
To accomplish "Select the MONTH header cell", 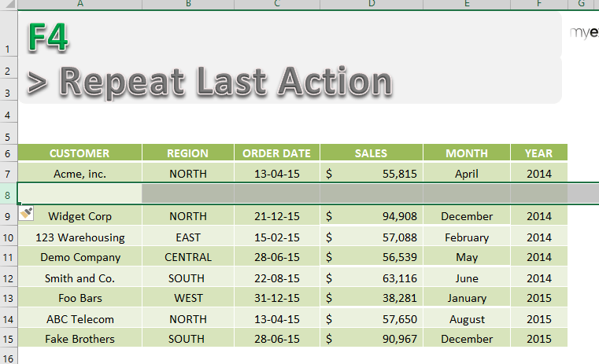I will pyautogui.click(x=467, y=153).
